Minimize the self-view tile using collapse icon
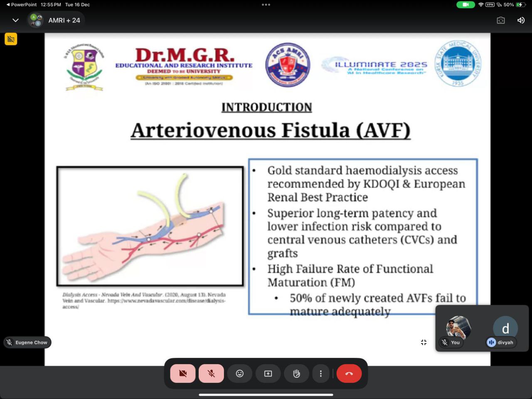The height and width of the screenshot is (399, 532). click(424, 342)
